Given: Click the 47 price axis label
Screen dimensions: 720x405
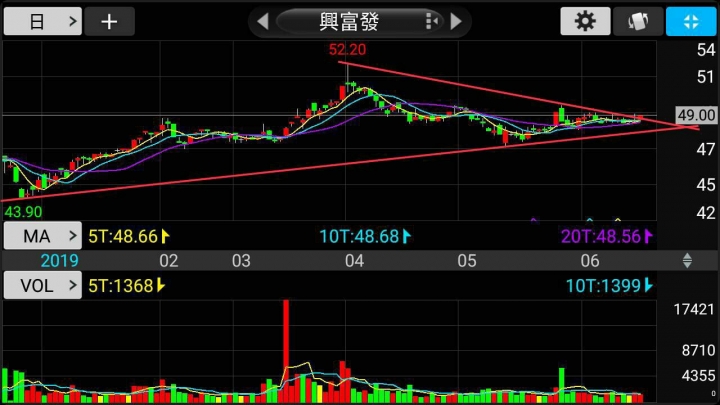Looking at the screenshot, I should 706,149.
